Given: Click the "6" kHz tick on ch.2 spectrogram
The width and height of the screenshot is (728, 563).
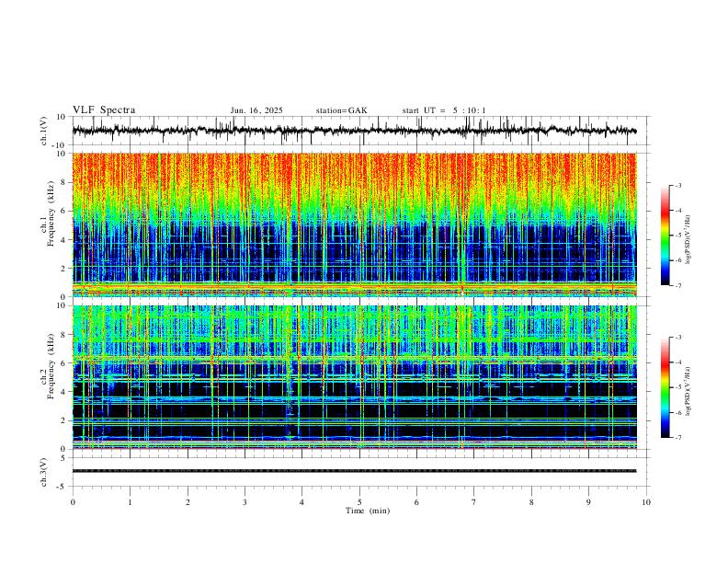Looking at the screenshot, I should (64, 363).
